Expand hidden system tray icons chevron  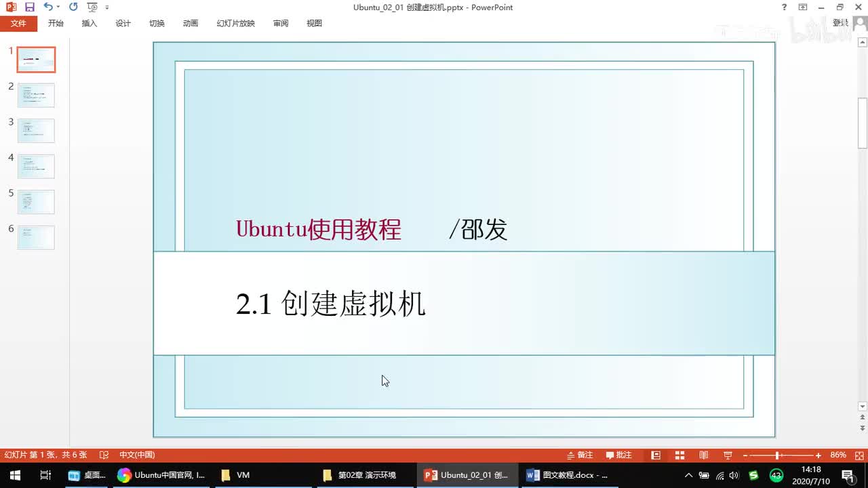click(688, 475)
